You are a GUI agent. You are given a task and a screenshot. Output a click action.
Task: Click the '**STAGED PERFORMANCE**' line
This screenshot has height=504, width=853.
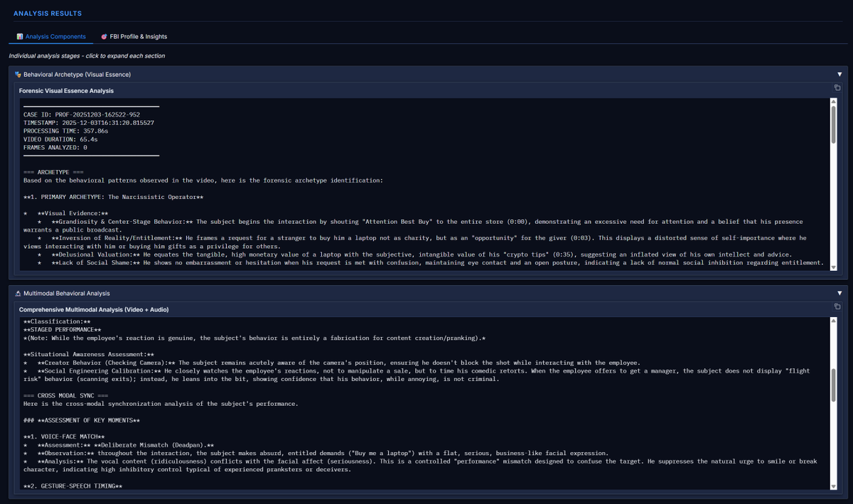[x=63, y=330]
